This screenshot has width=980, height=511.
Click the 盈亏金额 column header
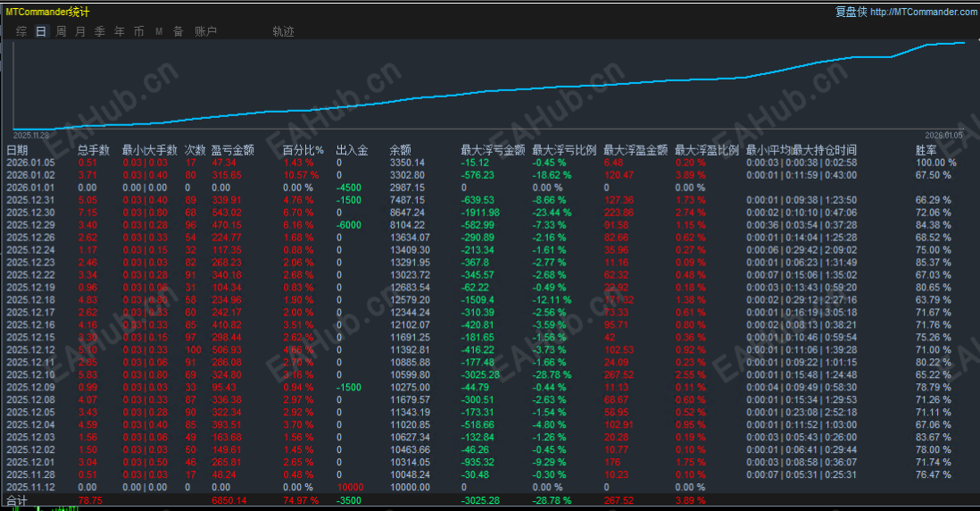pos(232,150)
